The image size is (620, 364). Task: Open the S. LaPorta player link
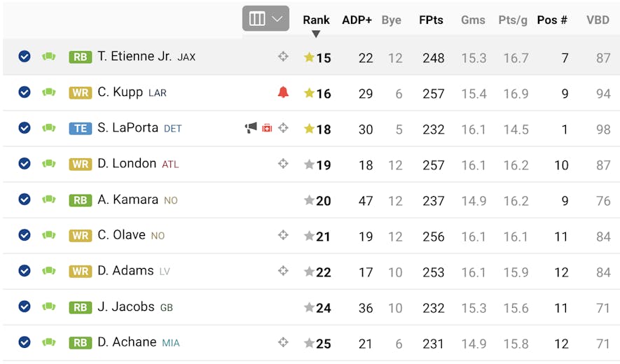coord(128,127)
